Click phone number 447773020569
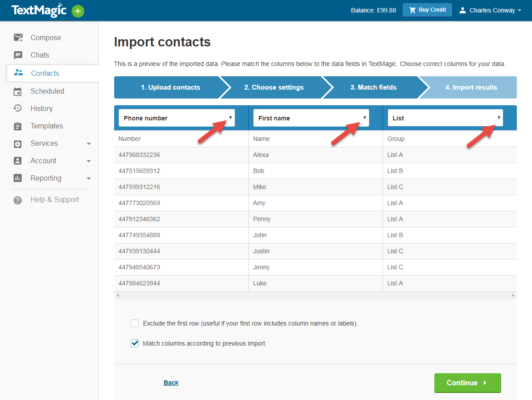Image resolution: width=532 pixels, height=400 pixels. tap(139, 203)
